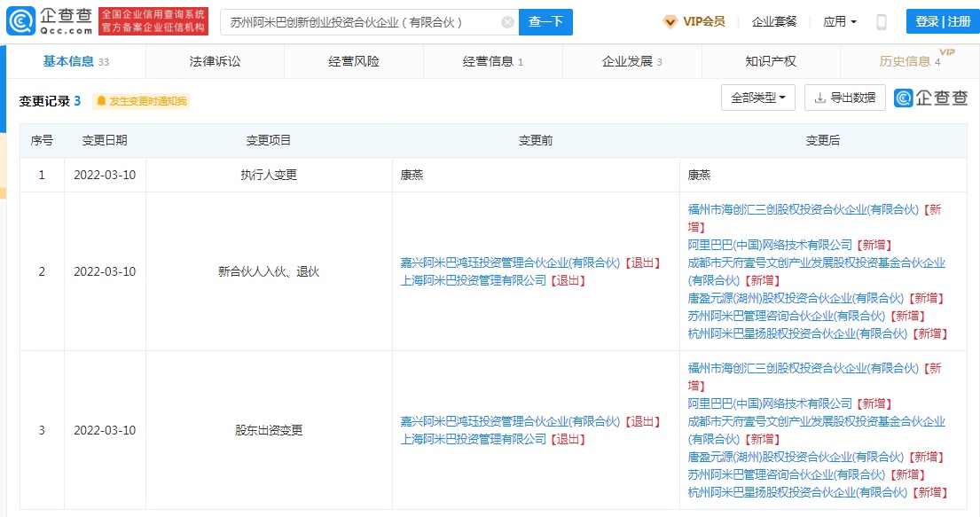Click the 导出数据 export button
980x517 pixels.
(x=844, y=98)
